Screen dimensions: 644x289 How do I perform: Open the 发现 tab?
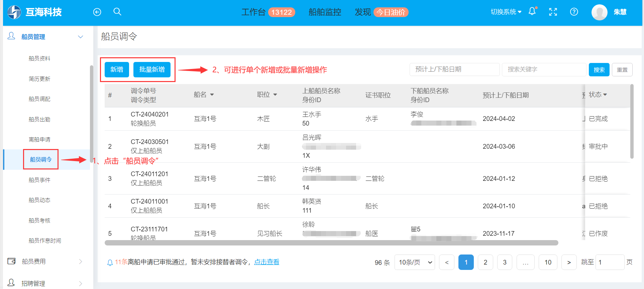363,12
